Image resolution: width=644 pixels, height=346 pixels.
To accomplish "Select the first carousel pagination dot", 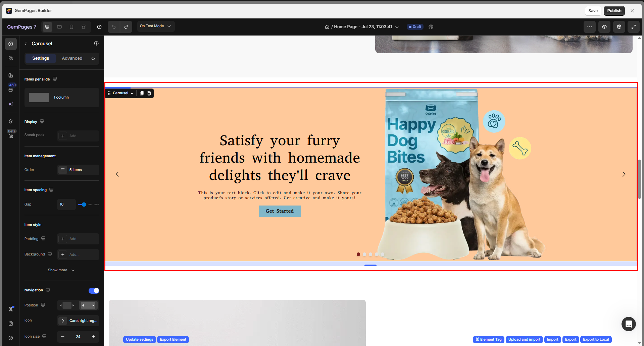I will click(358, 254).
